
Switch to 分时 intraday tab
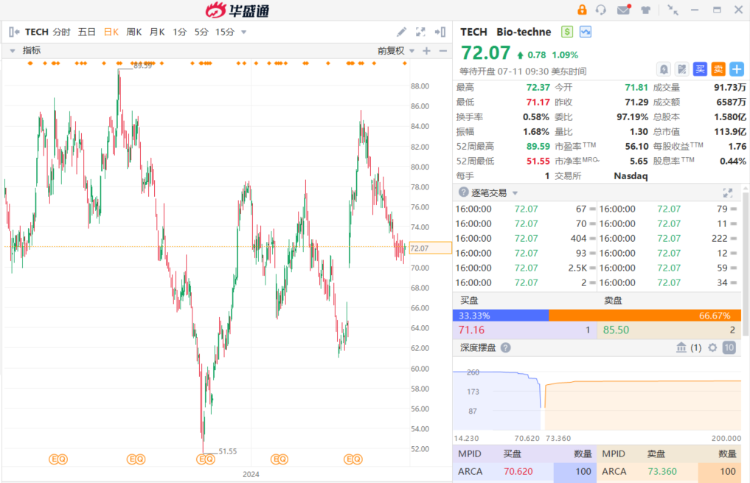click(x=62, y=32)
